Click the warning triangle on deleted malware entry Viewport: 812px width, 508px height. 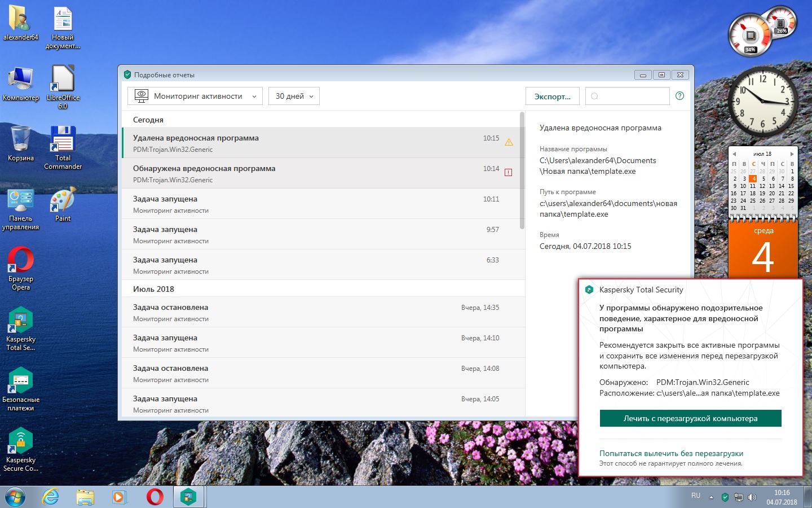click(x=509, y=142)
